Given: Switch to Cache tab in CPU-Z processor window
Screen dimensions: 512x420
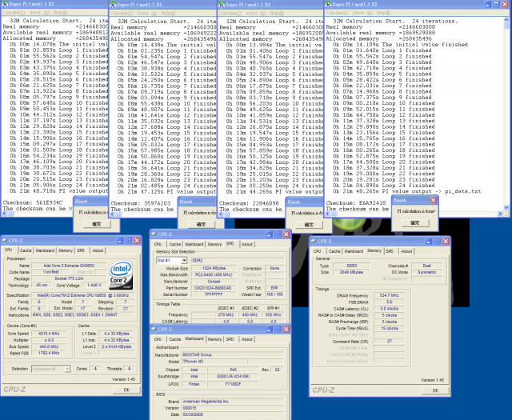Looking at the screenshot, I should pos(26,250).
